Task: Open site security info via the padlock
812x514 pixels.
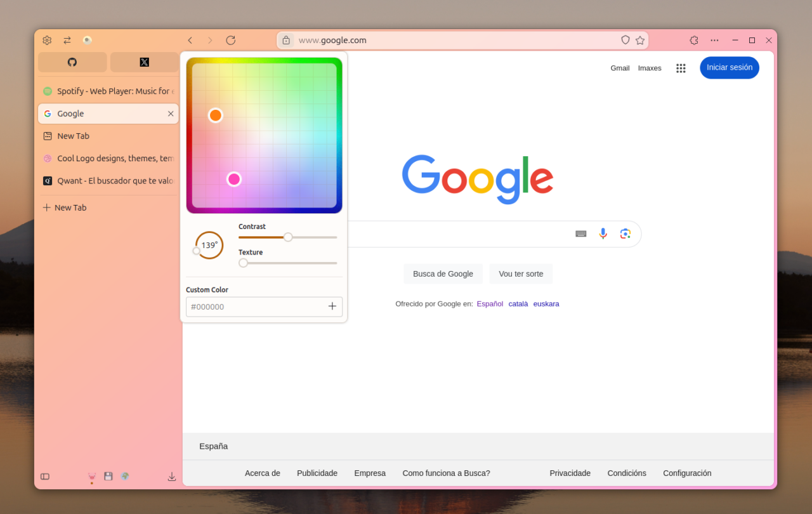Action: 286,40
